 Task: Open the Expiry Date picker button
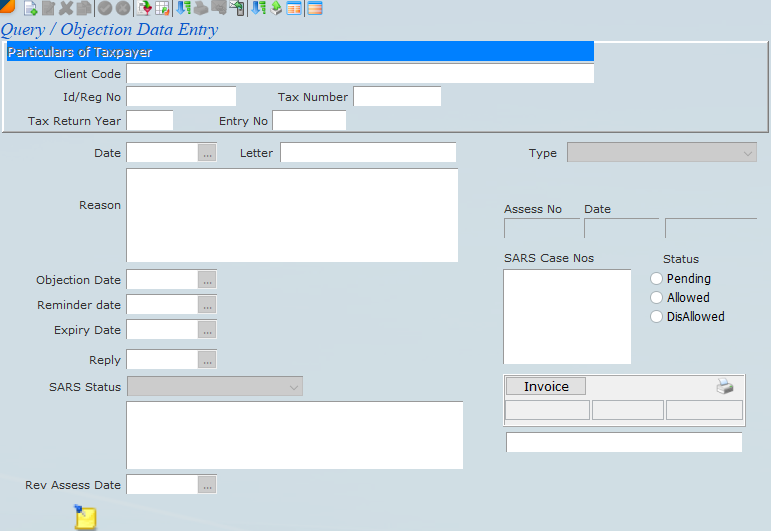[207, 330]
